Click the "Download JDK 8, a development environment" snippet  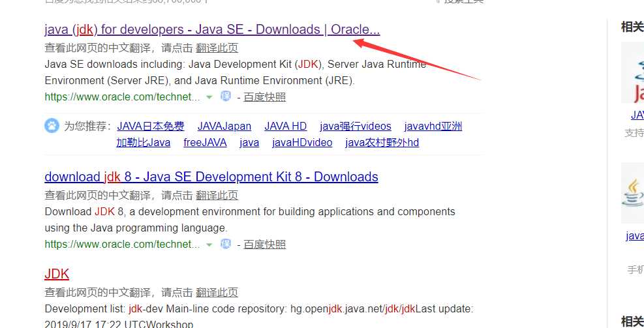[250, 220]
